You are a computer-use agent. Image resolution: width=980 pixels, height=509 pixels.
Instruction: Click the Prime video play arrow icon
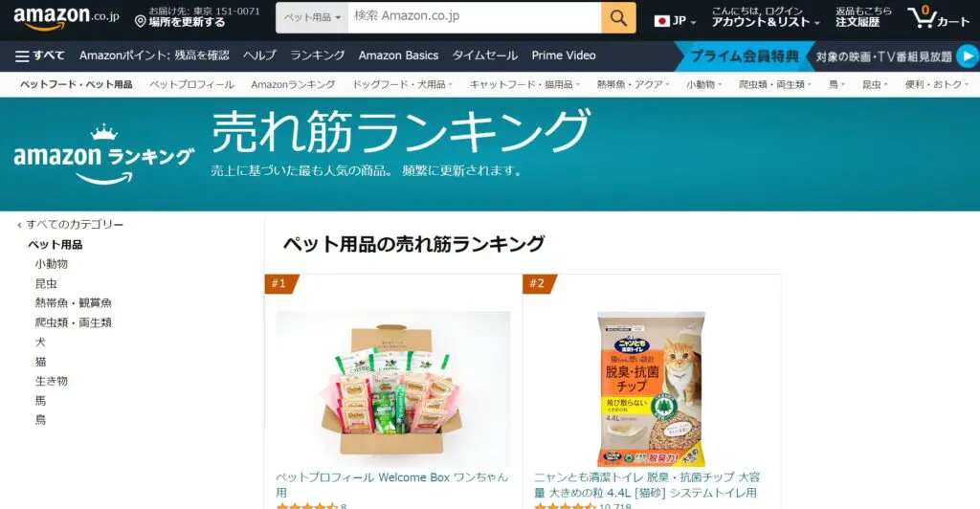(968, 56)
